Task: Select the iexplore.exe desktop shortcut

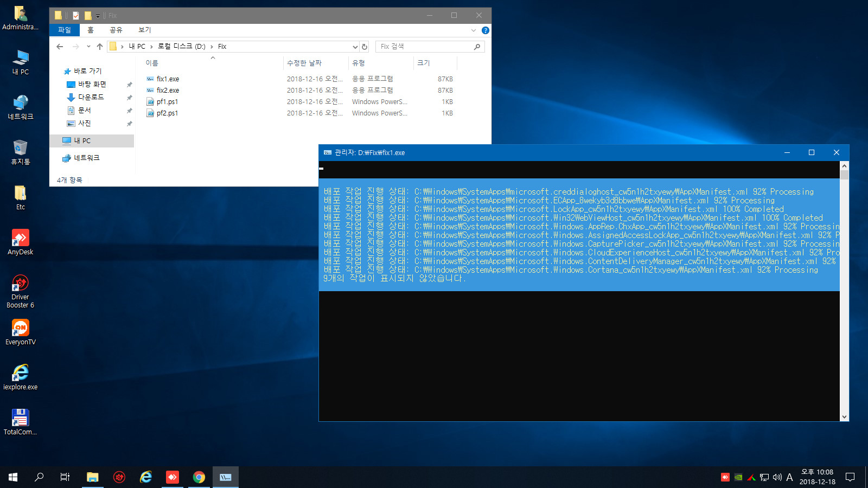Action: (20, 377)
